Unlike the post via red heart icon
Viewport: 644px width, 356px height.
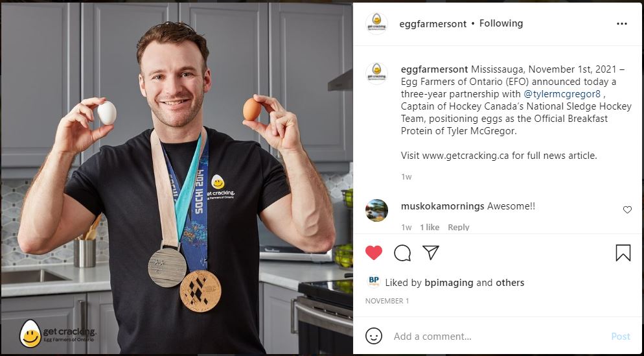tap(374, 253)
